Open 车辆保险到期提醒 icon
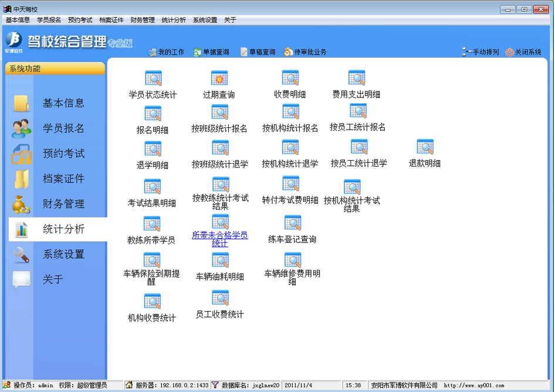This screenshot has width=555, height=392. [x=152, y=261]
